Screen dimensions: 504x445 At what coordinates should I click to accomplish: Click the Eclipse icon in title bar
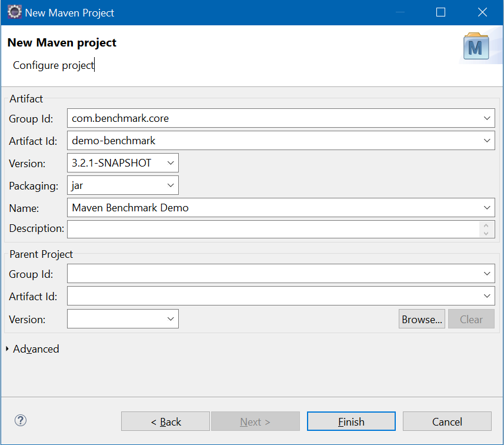click(x=14, y=12)
